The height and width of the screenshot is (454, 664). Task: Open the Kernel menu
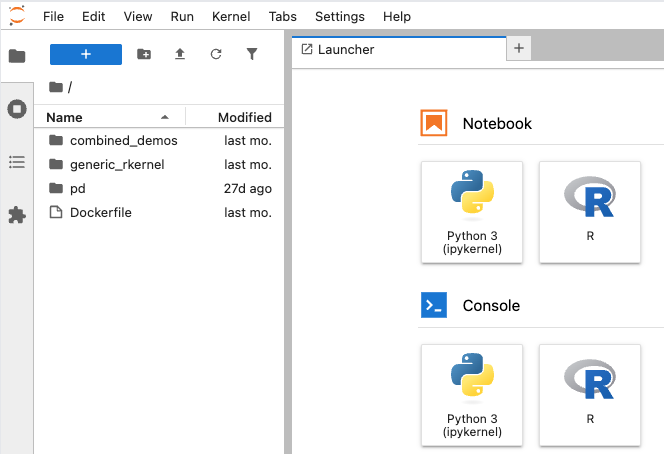pyautogui.click(x=231, y=17)
